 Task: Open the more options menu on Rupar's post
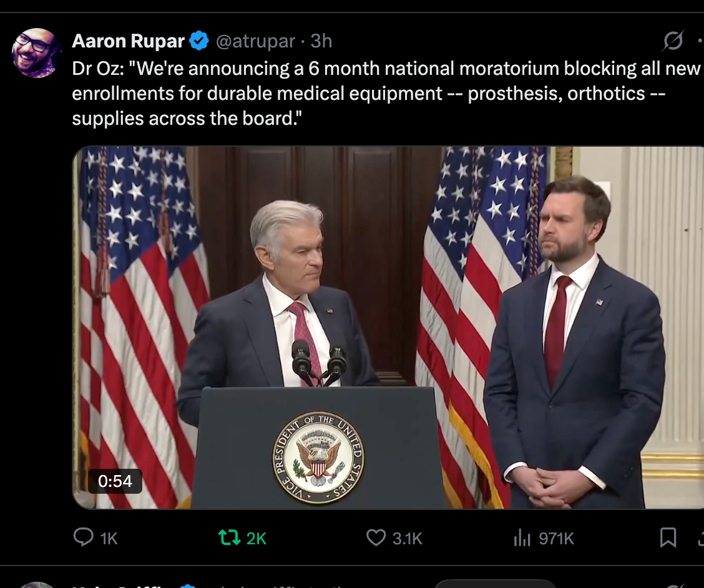click(700, 41)
